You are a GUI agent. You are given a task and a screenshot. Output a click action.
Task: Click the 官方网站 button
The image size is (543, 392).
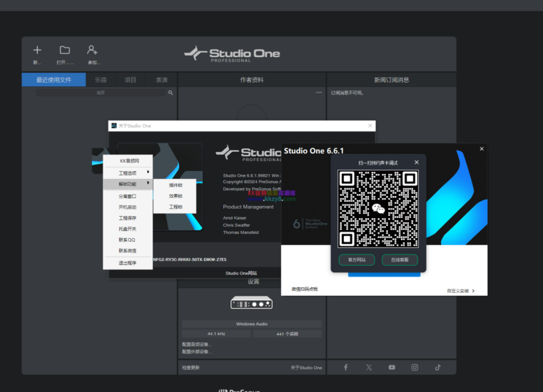tap(357, 260)
